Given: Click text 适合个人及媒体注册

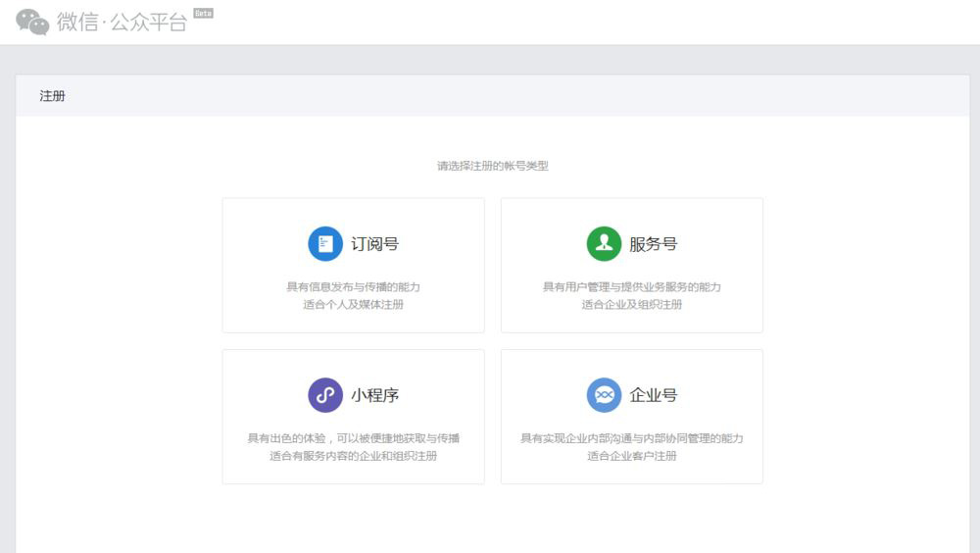Looking at the screenshot, I should coord(353,305).
